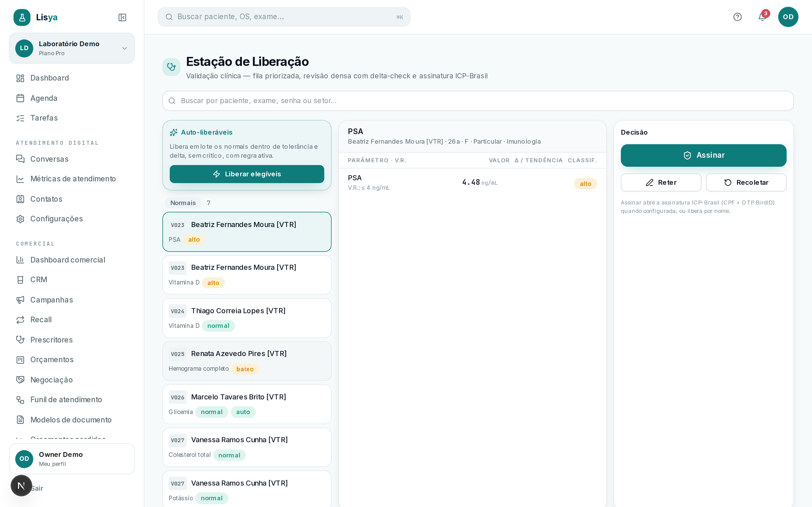Click the OD user avatar in header
Viewport: 812px width, 507px height.
point(788,17)
